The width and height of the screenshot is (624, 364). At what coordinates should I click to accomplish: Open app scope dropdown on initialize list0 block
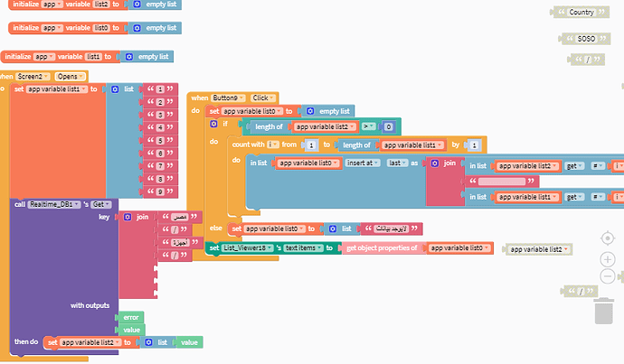[x=52, y=28]
